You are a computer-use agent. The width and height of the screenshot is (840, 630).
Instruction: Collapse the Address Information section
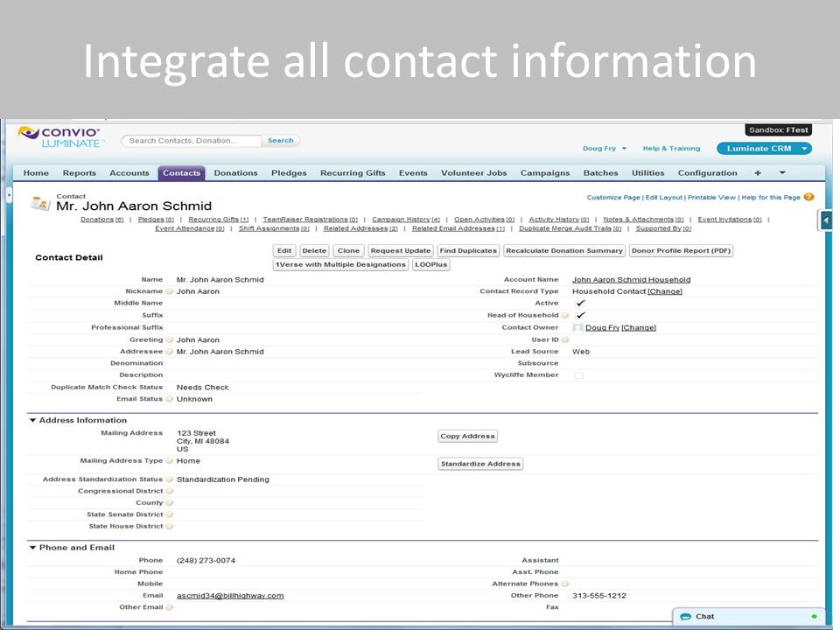[x=33, y=420]
